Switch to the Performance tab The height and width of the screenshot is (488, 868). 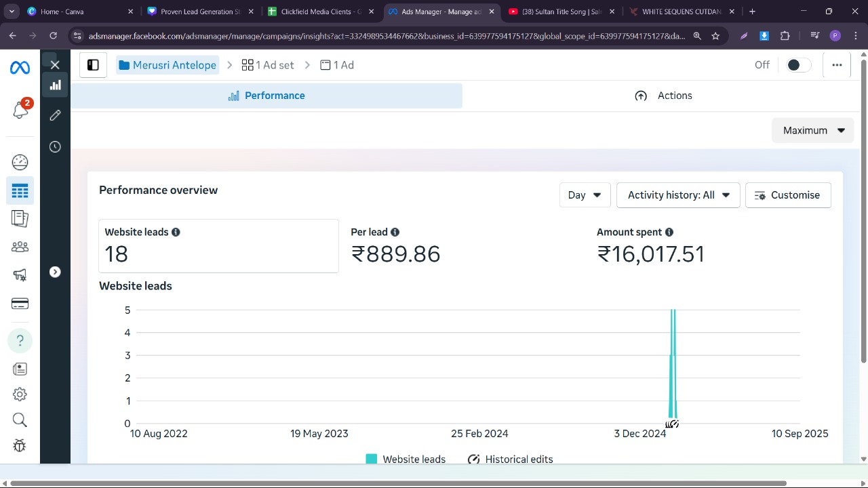tap(267, 96)
